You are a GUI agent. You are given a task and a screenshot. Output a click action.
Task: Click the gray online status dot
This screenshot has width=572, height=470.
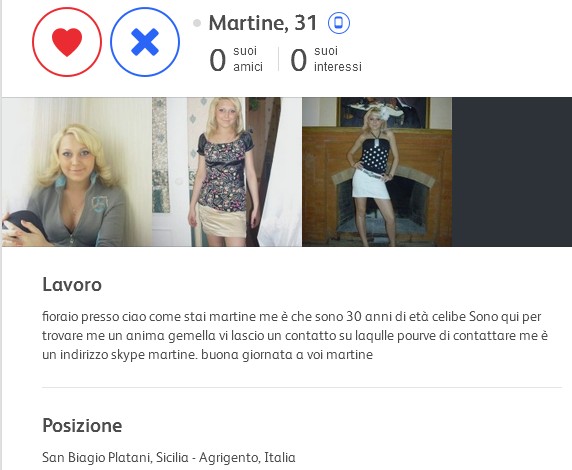click(197, 23)
